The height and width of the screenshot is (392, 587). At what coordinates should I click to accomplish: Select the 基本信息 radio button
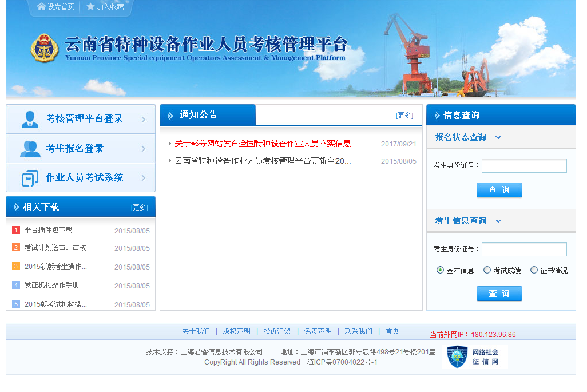[x=440, y=270]
